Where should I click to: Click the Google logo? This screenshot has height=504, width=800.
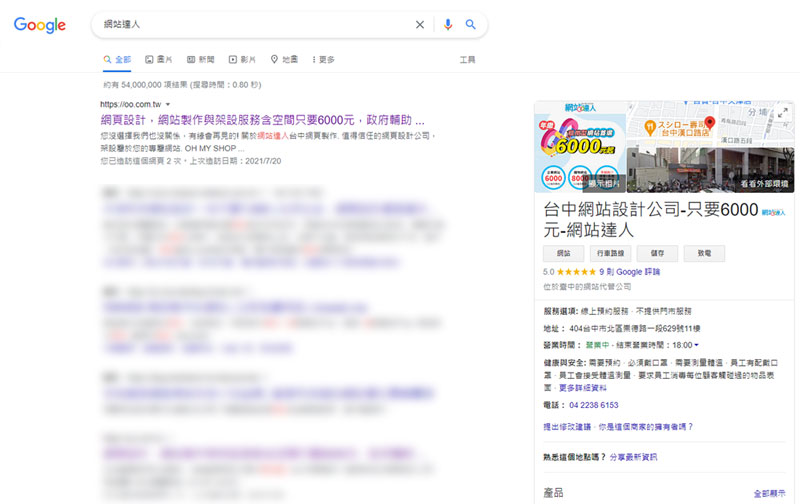[40, 24]
